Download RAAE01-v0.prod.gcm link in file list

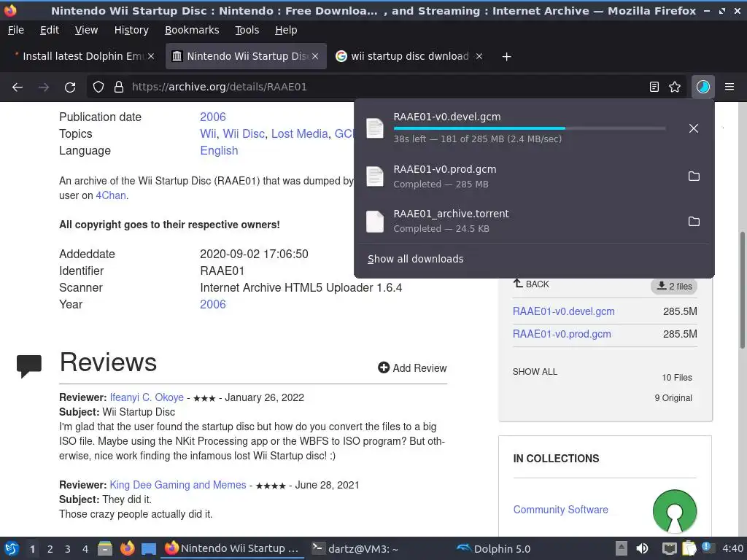tap(562, 334)
